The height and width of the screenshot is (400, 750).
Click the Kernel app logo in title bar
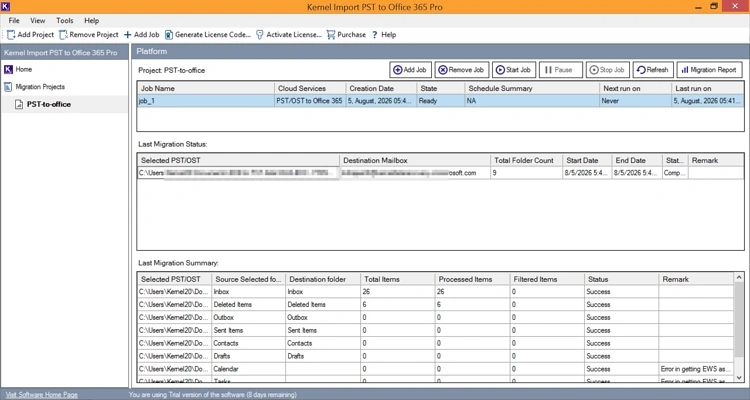pos(5,6)
